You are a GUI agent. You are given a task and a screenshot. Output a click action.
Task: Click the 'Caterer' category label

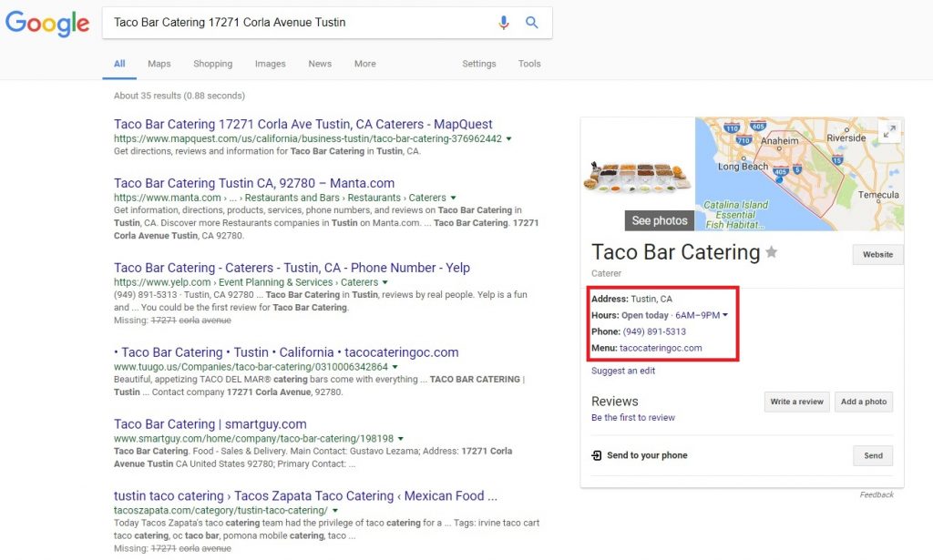point(606,273)
